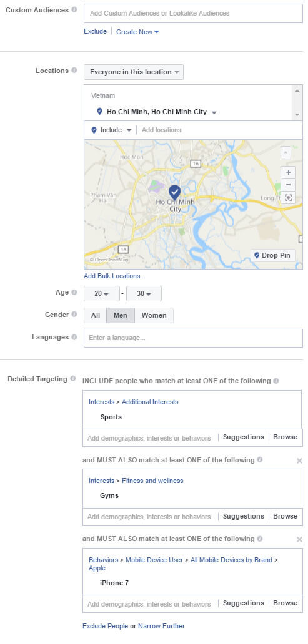Select the Men gender option
This screenshot has height=644, width=308.
[121, 315]
